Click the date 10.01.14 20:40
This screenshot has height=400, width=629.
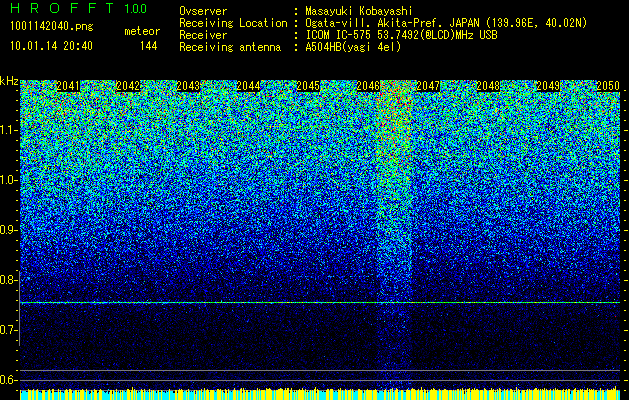tap(51, 46)
